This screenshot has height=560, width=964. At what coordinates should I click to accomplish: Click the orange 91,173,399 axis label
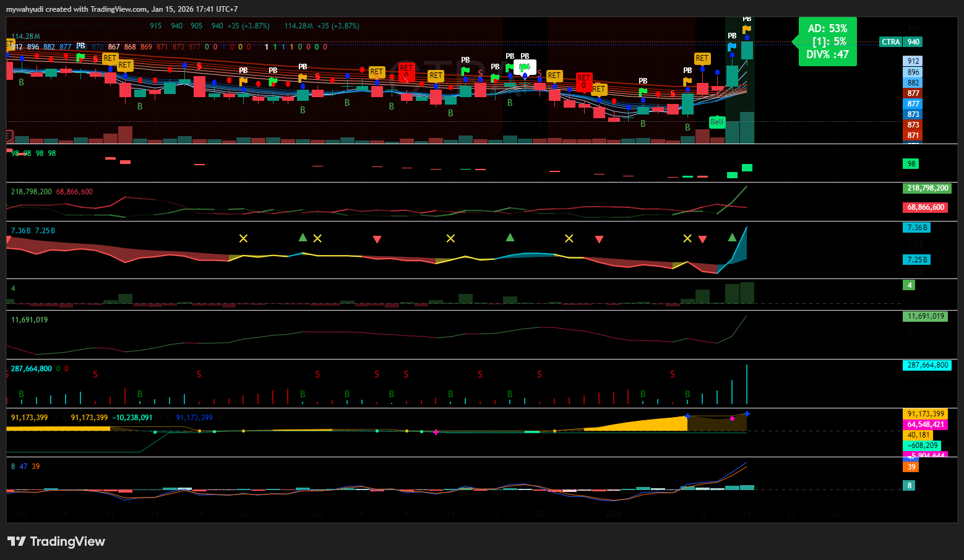[926, 414]
